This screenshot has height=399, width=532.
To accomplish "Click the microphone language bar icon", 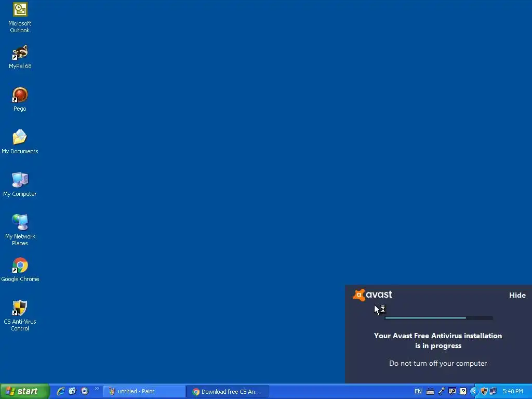I will tap(442, 392).
